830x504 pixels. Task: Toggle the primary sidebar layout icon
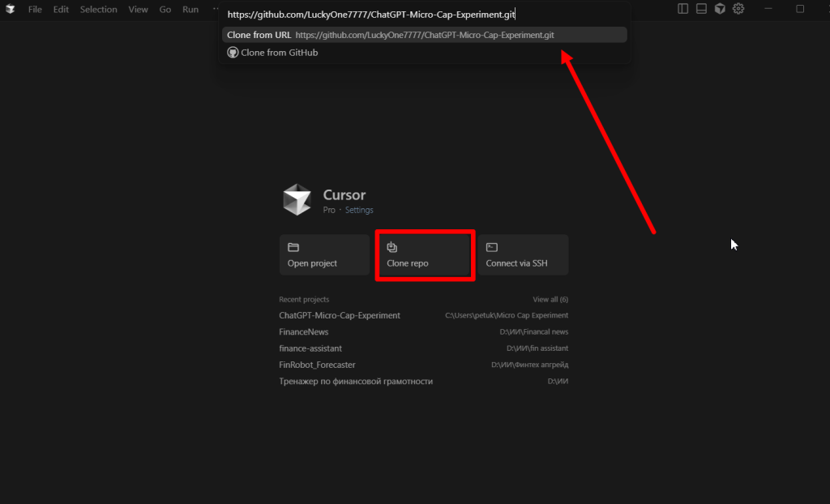click(x=682, y=9)
